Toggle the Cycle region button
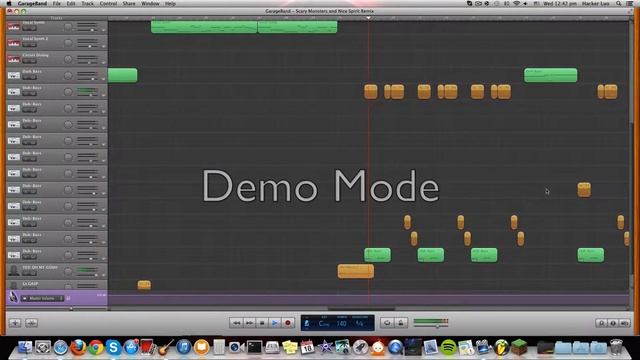The image size is (640, 360). point(387,323)
